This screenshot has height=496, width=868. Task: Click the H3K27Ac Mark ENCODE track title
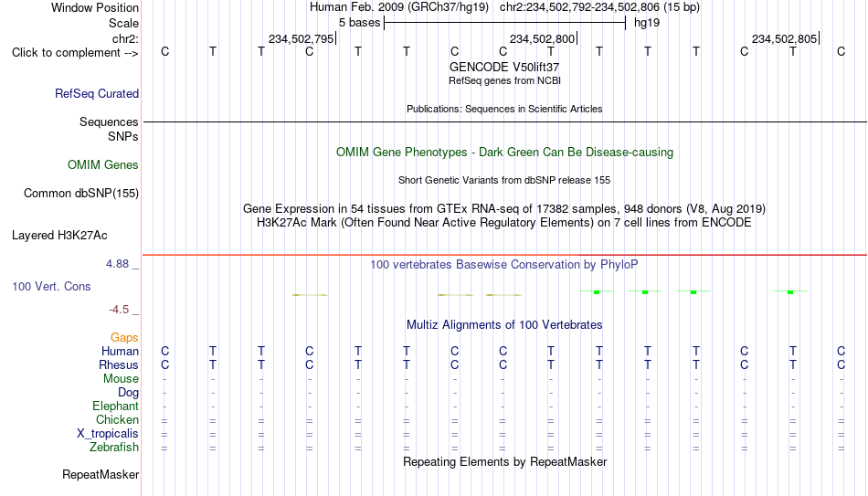[504, 223]
